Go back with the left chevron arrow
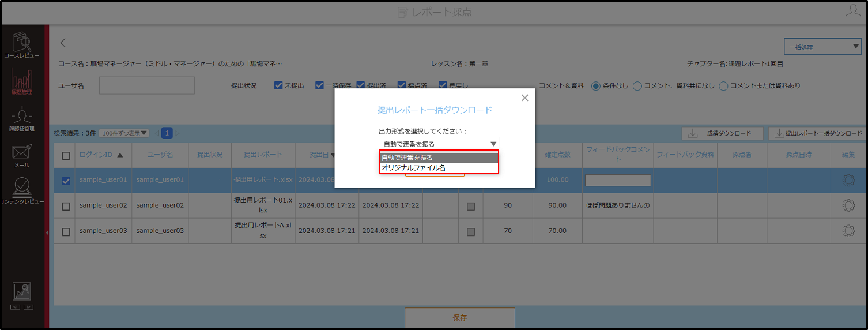 pyautogui.click(x=63, y=43)
